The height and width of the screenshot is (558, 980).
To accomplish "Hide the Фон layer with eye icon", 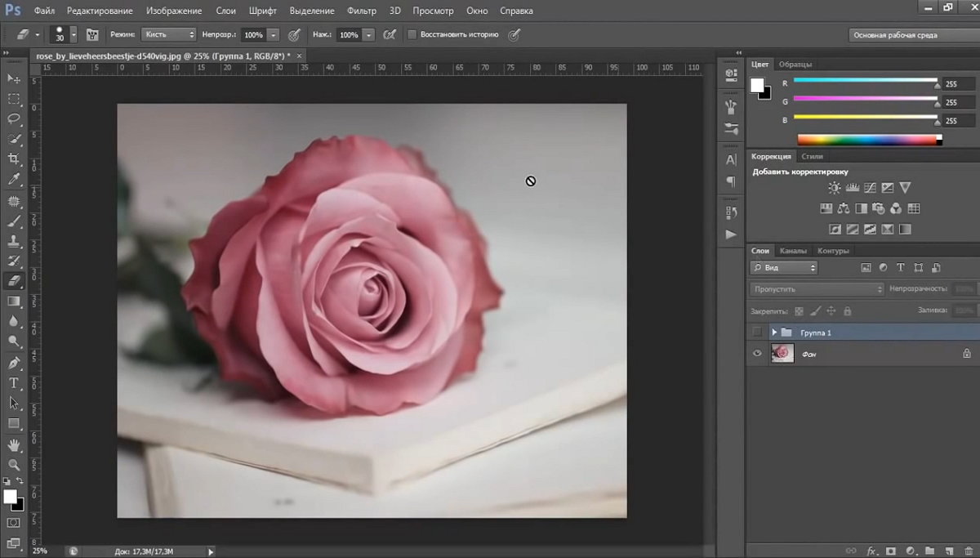I will click(757, 353).
